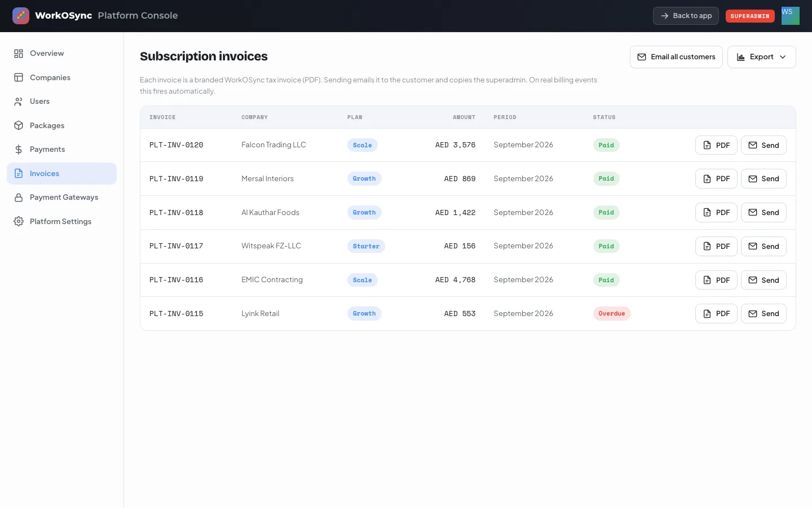Click the Scale plan badge for EMIC Contracting
The image size is (812, 508).
pyautogui.click(x=363, y=280)
